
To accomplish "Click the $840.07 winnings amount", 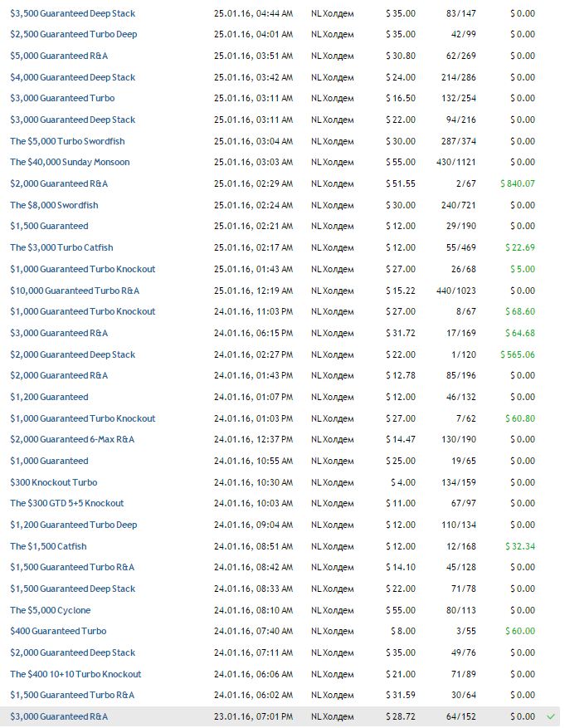I will point(518,183).
